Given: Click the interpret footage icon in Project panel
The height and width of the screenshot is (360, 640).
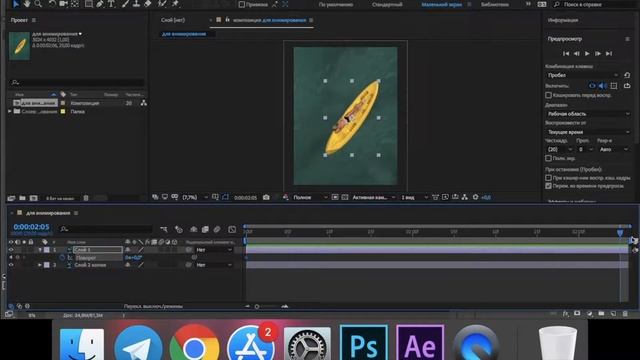Looking at the screenshot, I should [x=11, y=198].
